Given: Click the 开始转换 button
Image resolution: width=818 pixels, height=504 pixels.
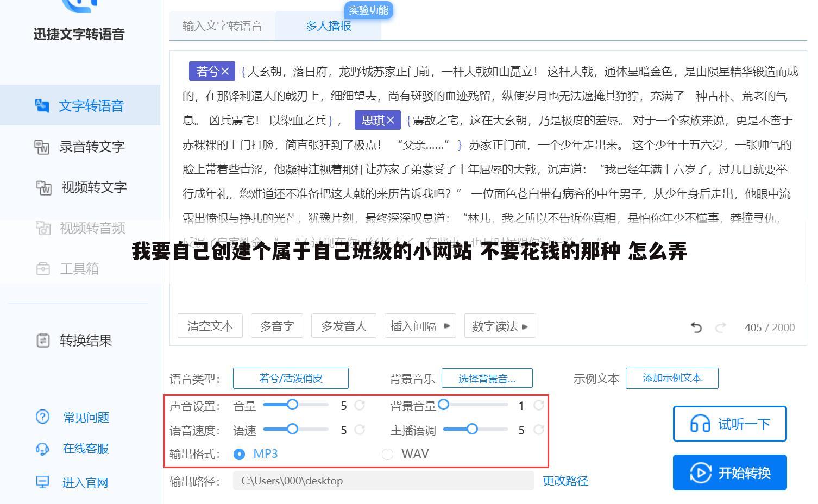Looking at the screenshot, I should (x=729, y=472).
